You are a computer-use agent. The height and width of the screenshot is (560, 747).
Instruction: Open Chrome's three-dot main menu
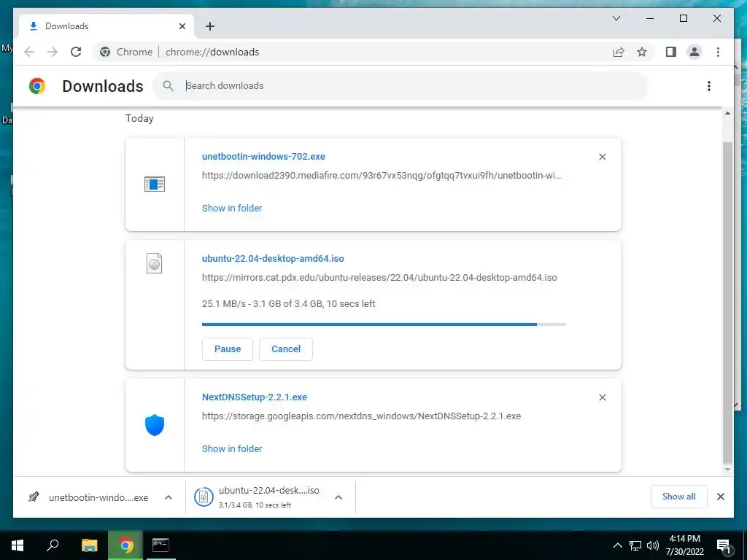(x=718, y=52)
